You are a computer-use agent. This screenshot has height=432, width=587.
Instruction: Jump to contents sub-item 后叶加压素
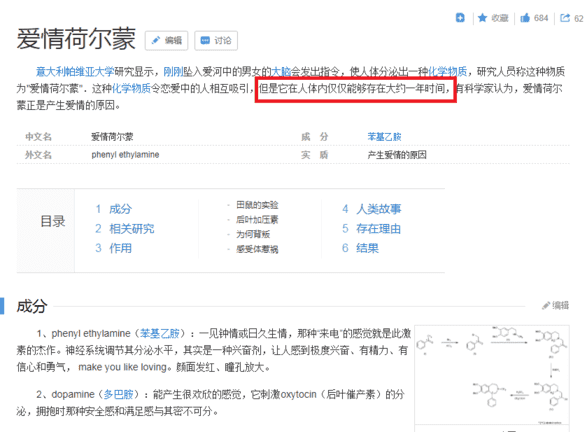257,220
